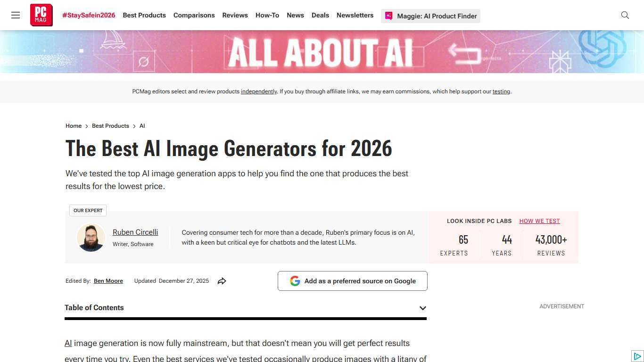The width and height of the screenshot is (644, 362).
Task: Click the share arrow beside the updated date
Action: pos(222,280)
